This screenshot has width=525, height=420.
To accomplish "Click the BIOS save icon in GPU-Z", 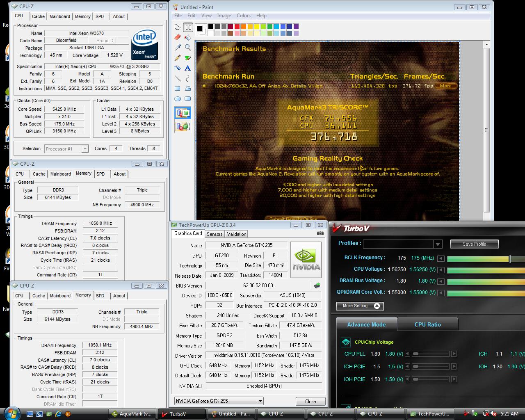I will (x=317, y=285).
